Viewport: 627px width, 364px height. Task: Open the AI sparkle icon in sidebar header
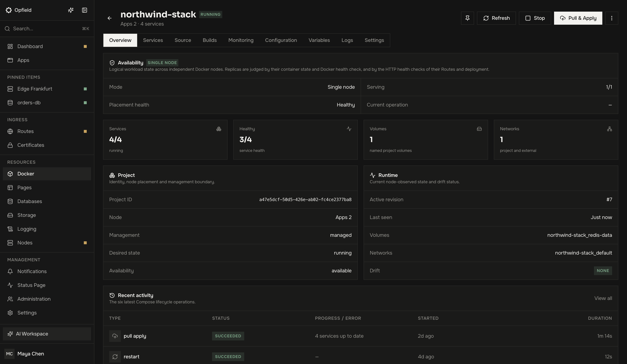(x=71, y=10)
